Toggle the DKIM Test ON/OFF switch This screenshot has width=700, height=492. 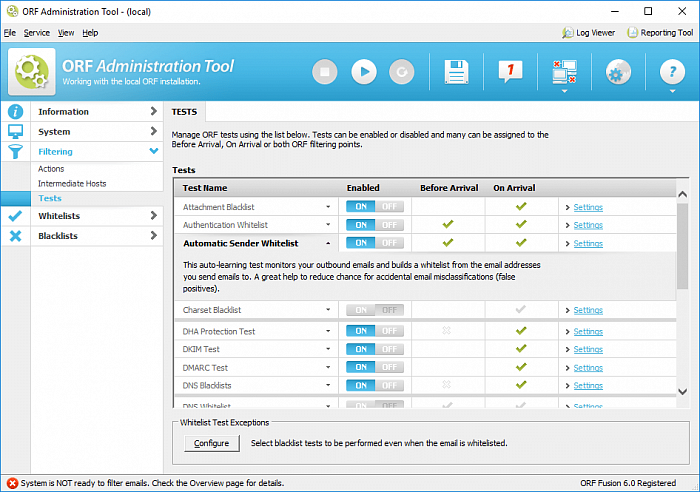click(375, 349)
